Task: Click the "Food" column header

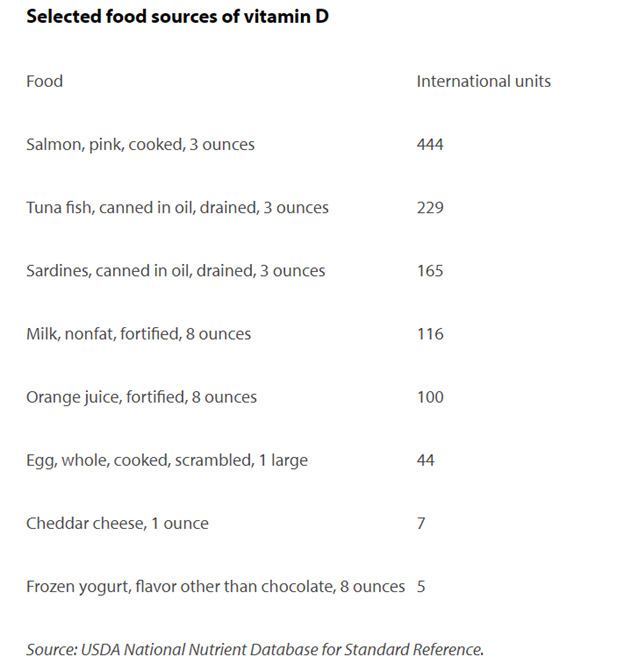Action: click(x=44, y=81)
